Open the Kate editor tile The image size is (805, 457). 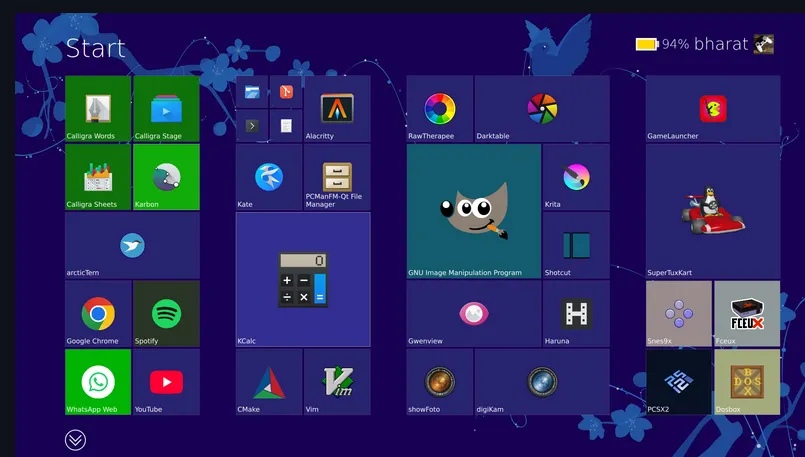point(269,177)
